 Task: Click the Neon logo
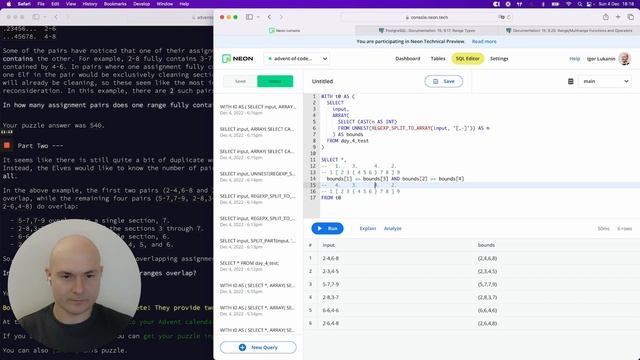coord(237,59)
